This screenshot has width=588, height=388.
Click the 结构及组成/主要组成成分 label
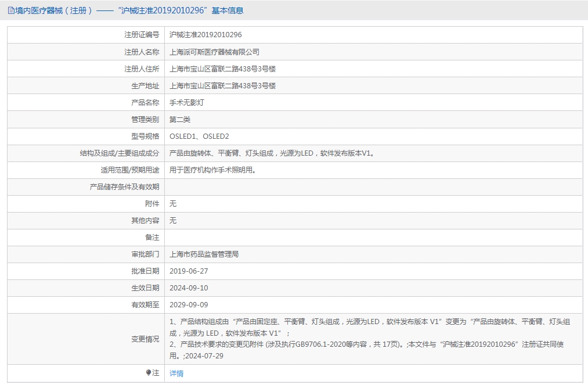120,153
